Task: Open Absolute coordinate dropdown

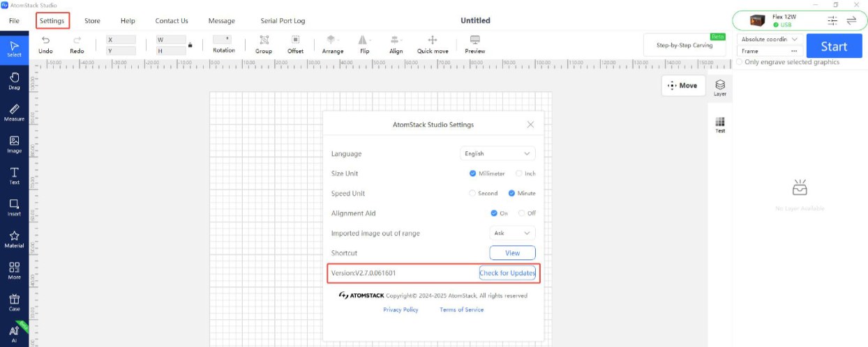Action: (x=770, y=40)
